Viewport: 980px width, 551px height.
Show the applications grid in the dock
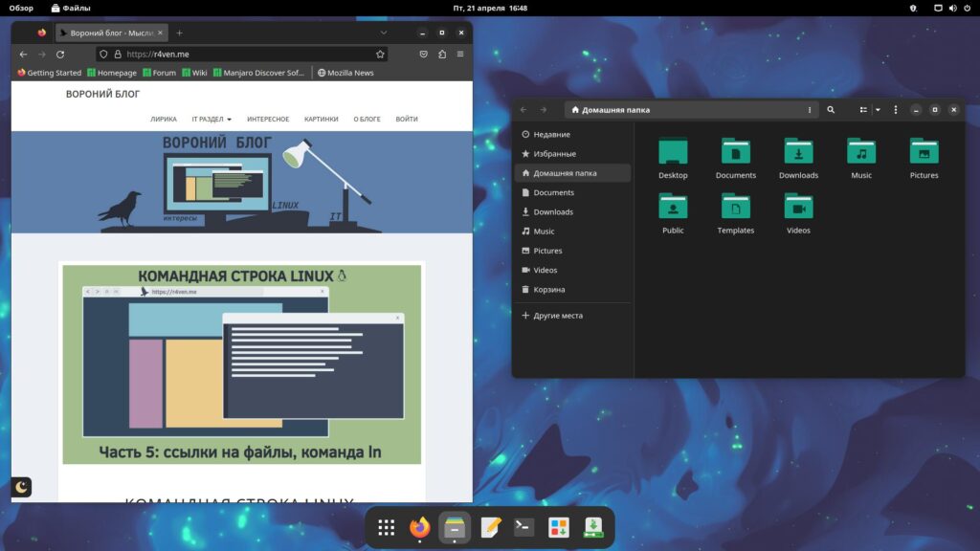click(x=387, y=527)
